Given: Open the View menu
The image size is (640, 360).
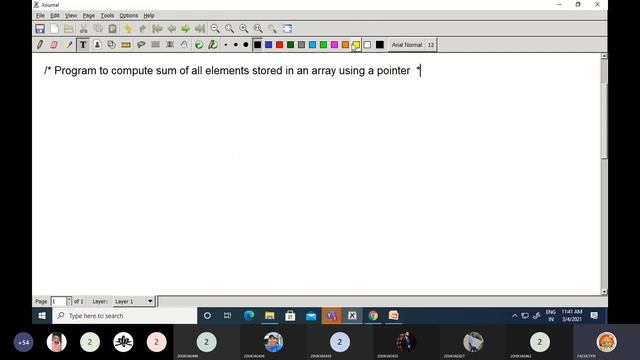Looking at the screenshot, I should point(71,16).
